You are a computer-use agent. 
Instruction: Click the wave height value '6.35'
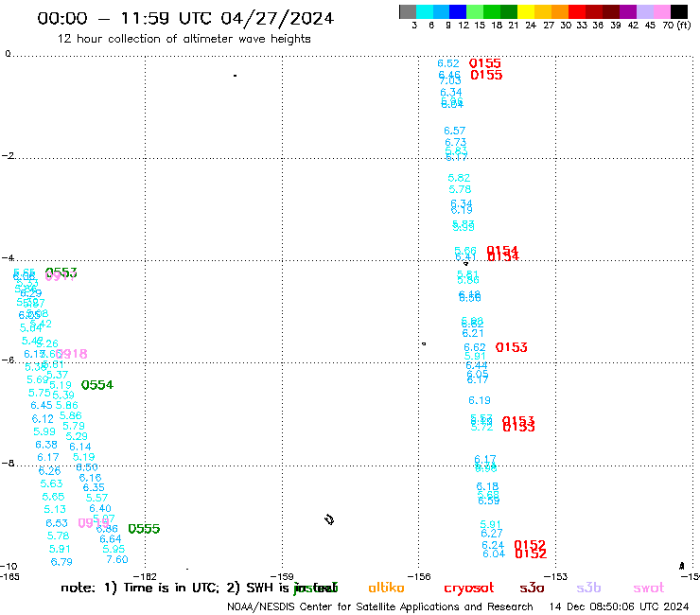(94, 487)
